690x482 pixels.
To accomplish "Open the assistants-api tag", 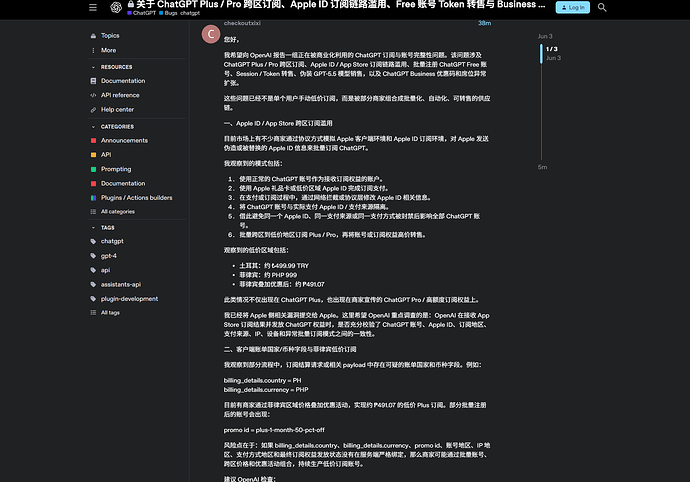I will tap(121, 285).
